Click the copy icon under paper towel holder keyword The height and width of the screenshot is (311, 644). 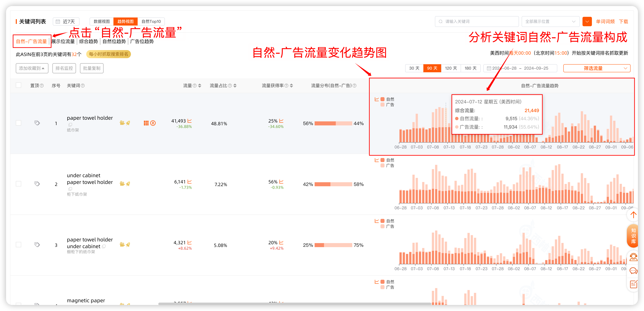point(70,125)
